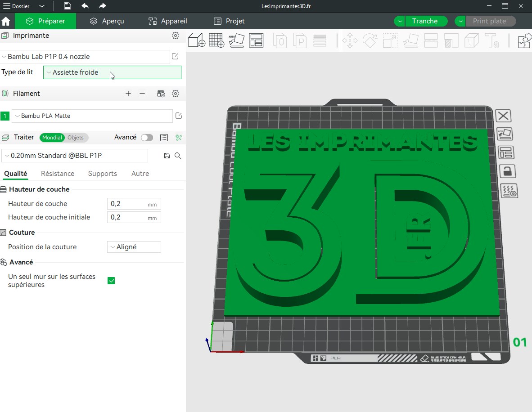Screen dimensions: 532x412
Task: Add a filament with the plus icon
Action: coord(128,94)
